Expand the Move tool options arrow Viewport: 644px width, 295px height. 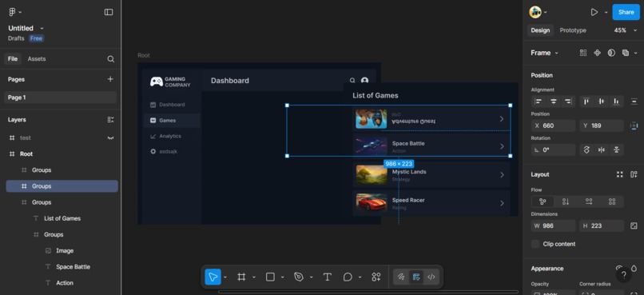coord(225,277)
